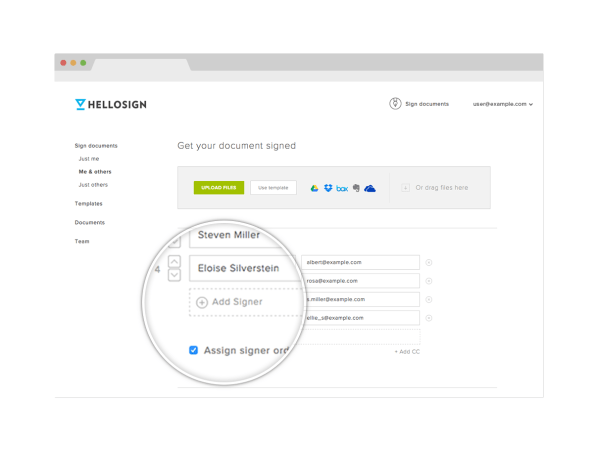Click the OneDrive cloud icon
This screenshot has height=450, width=596.
click(x=370, y=188)
